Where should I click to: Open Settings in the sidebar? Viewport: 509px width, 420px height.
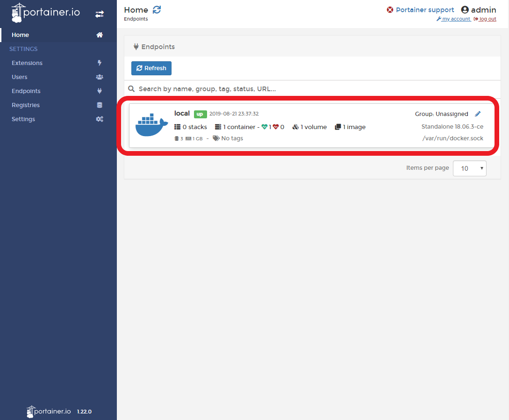click(58, 119)
